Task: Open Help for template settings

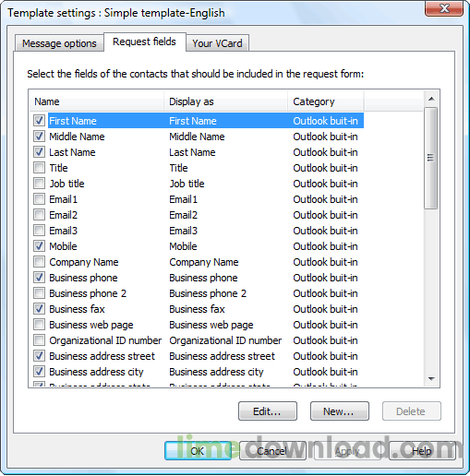Action: coord(422,451)
